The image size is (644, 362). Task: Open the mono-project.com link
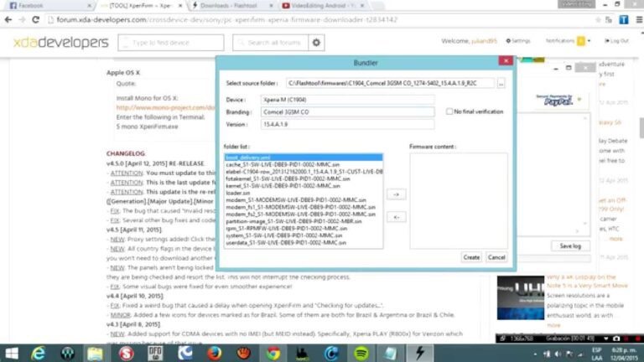(x=165, y=107)
